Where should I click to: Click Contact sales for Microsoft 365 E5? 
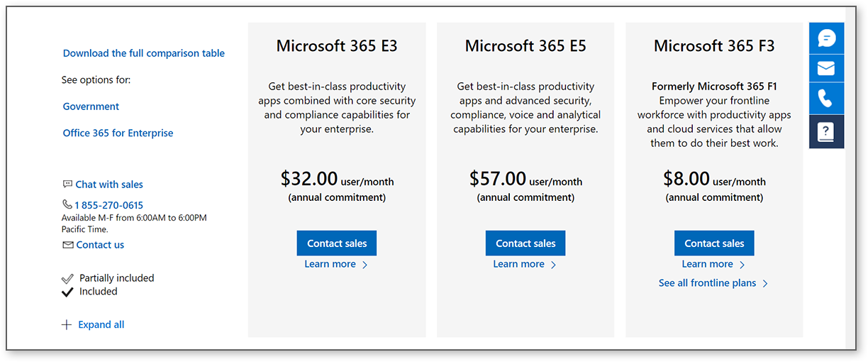(525, 243)
